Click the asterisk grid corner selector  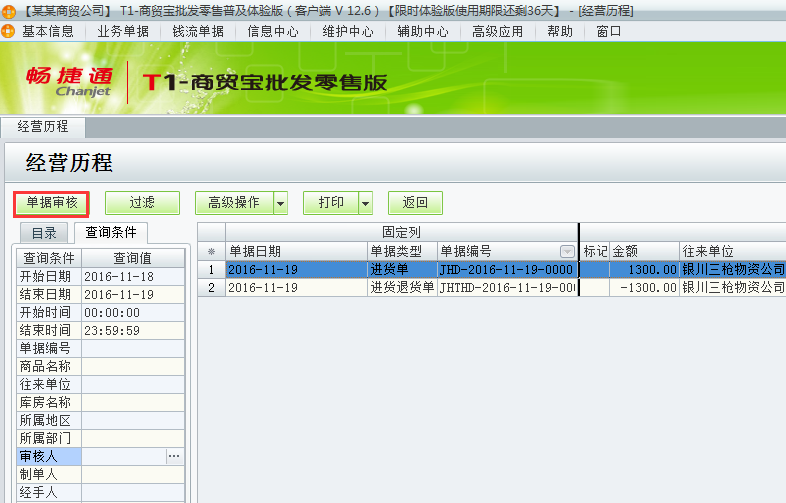[212, 251]
